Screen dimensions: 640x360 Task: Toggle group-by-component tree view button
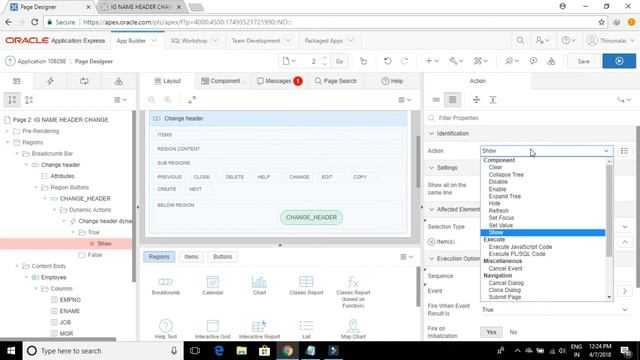pos(12,100)
